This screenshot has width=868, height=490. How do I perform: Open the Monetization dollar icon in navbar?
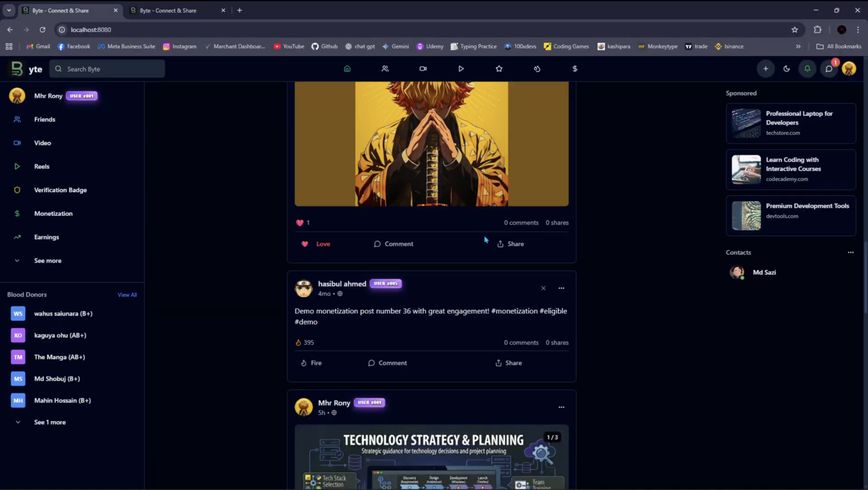pos(574,68)
